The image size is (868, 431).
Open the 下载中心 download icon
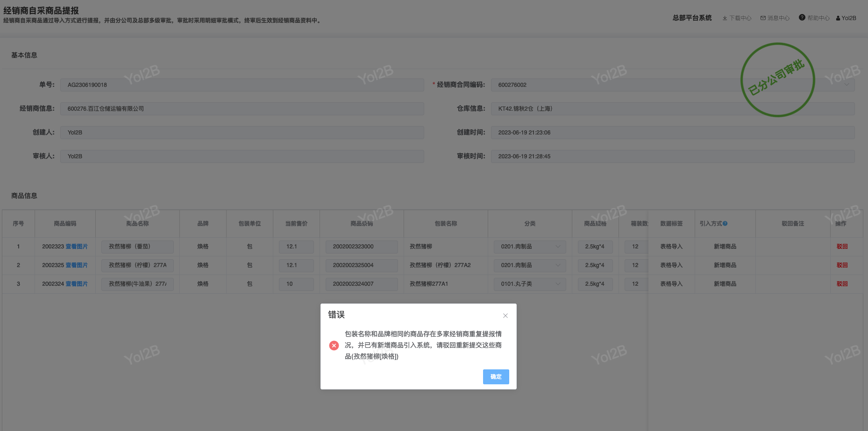(725, 18)
